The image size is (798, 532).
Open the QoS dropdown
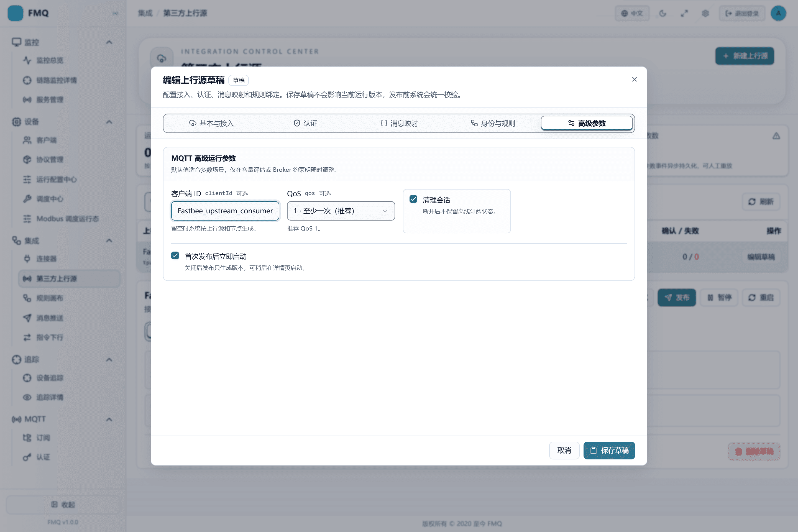coord(341,211)
